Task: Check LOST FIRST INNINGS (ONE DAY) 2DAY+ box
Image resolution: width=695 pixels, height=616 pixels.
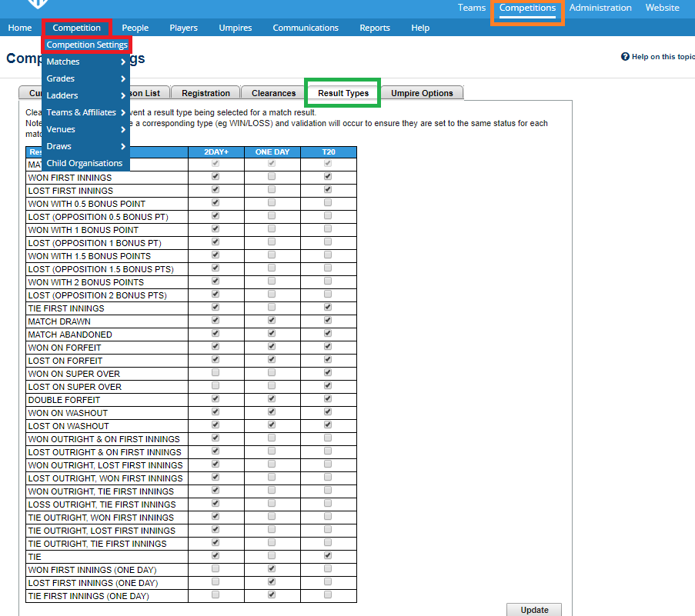Action: coord(216,581)
